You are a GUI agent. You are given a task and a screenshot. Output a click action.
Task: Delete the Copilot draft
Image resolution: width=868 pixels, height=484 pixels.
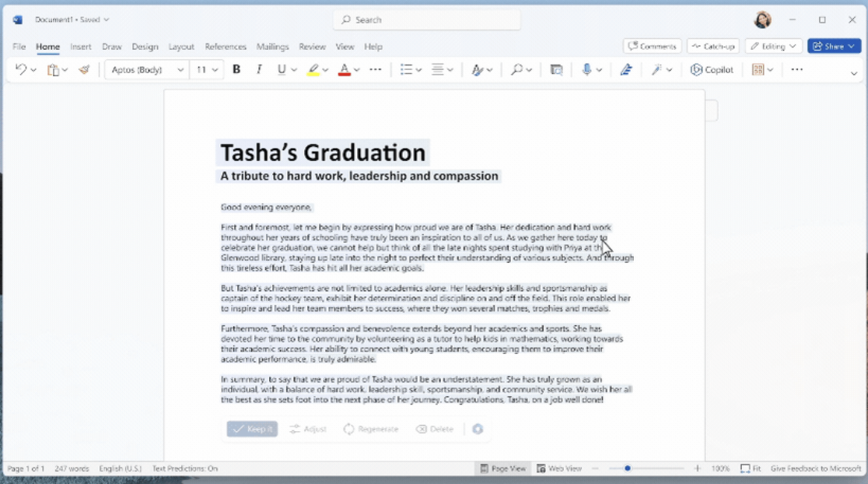click(434, 429)
